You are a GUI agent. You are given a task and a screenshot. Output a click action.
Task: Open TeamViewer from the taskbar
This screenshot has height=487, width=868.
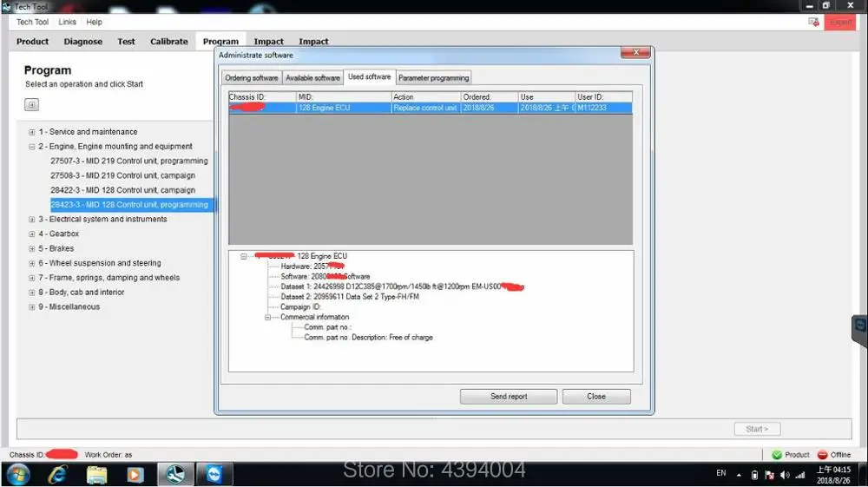pos(214,475)
